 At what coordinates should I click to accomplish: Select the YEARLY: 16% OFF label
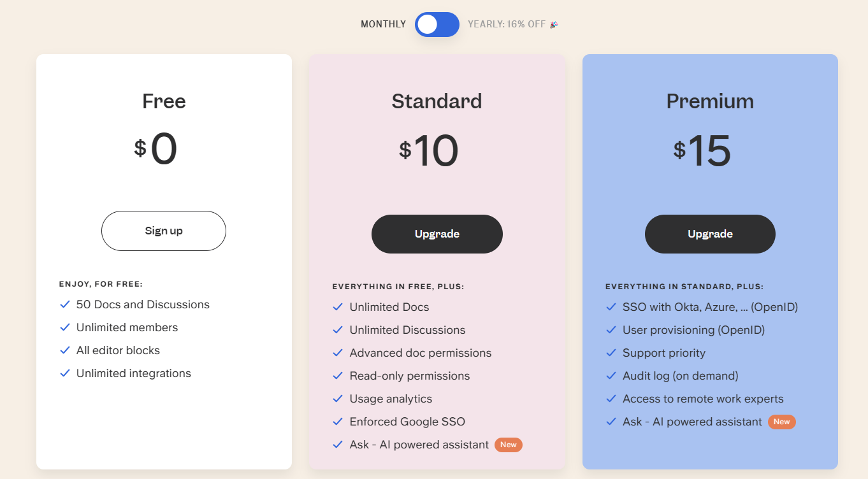pyautogui.click(x=507, y=24)
